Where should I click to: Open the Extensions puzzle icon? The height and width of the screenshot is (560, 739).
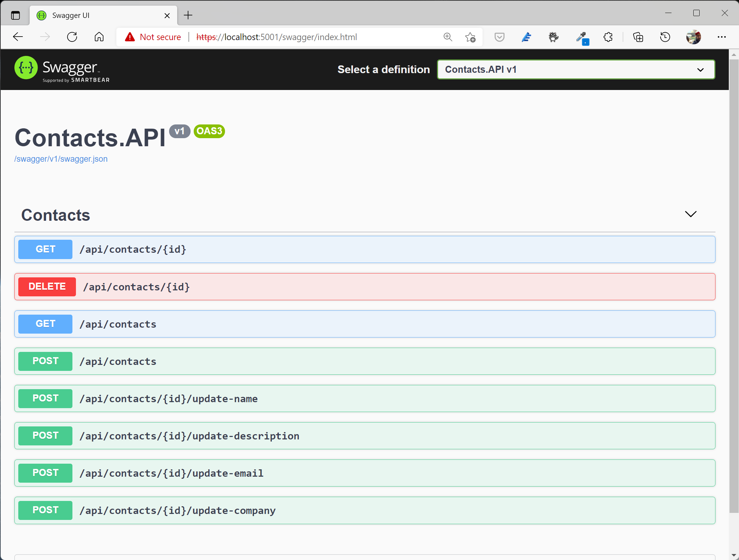[608, 37]
